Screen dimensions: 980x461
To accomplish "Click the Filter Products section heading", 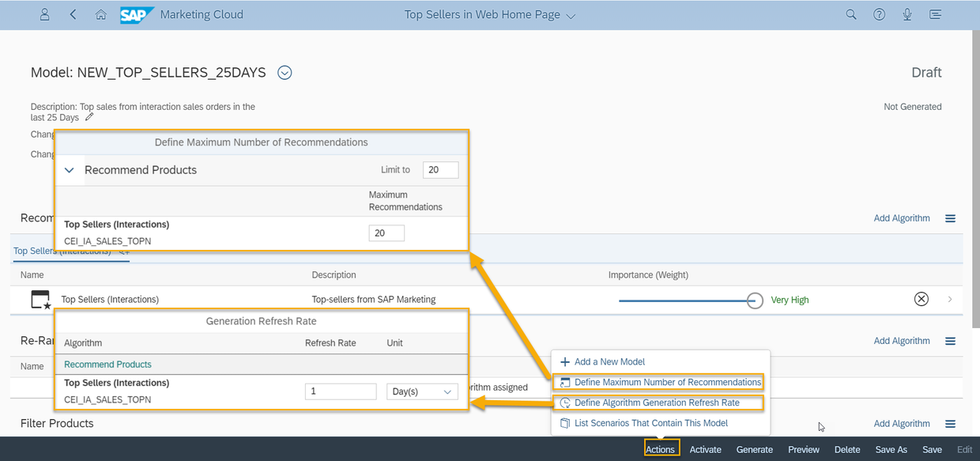I will (x=57, y=424).
